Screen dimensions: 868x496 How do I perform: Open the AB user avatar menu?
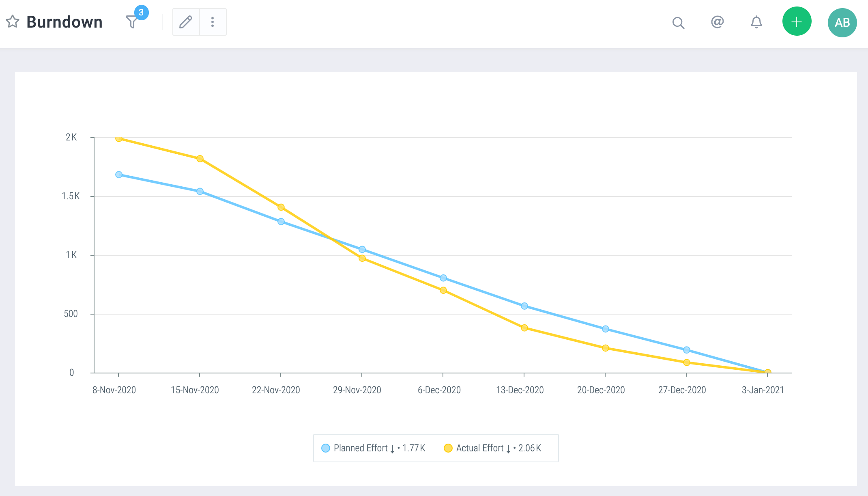pyautogui.click(x=842, y=22)
